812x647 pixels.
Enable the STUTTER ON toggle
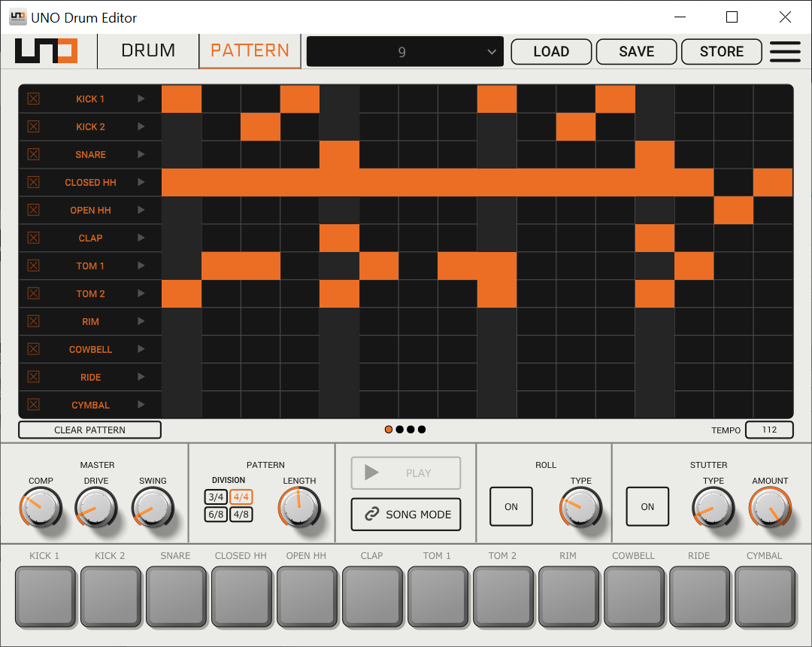coord(647,506)
